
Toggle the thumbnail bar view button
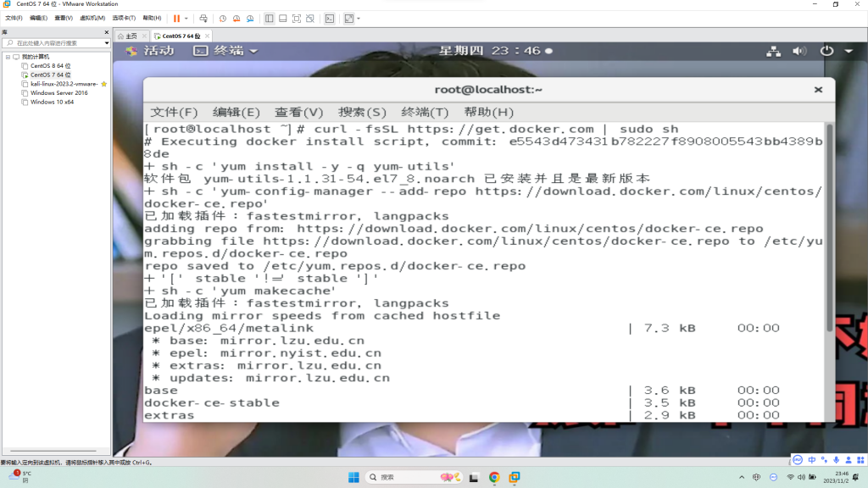282,18
